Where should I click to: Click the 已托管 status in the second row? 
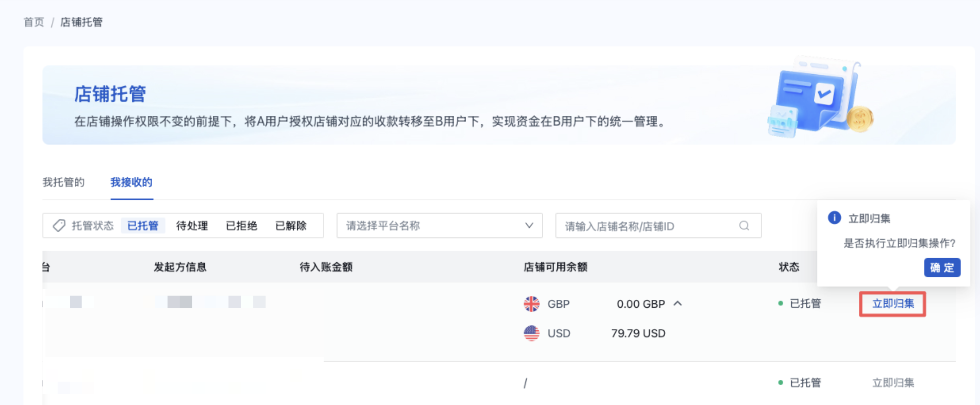(x=800, y=382)
